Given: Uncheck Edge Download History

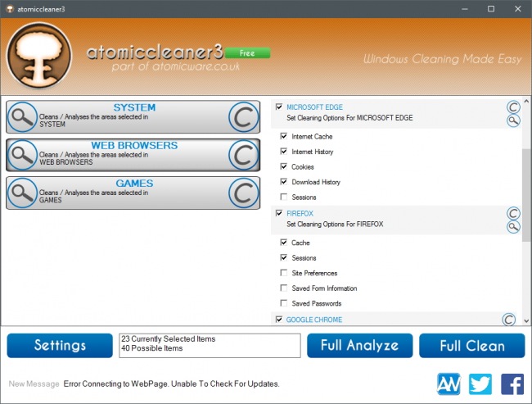Looking at the screenshot, I should pyautogui.click(x=284, y=182).
